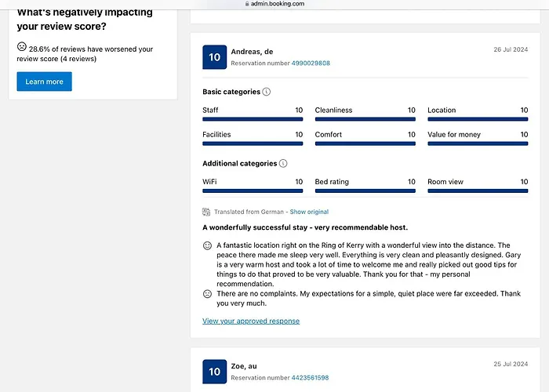This screenshot has width=549, height=392.
Task: Click the admin.booking.com address field
Action: [278, 4]
